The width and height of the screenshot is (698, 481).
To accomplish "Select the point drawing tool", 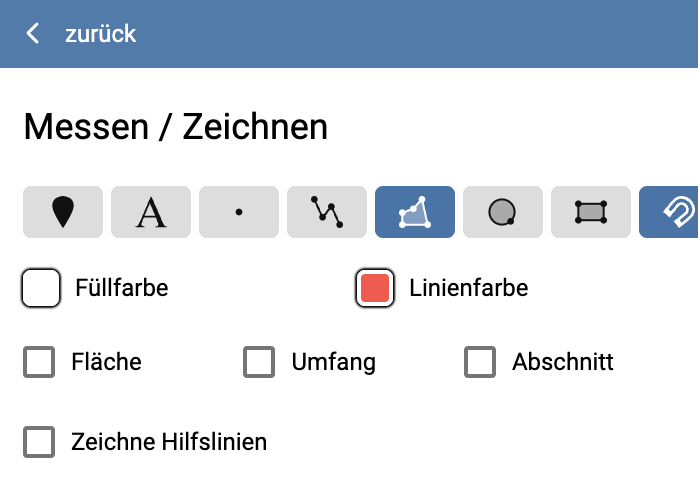I will [x=239, y=212].
